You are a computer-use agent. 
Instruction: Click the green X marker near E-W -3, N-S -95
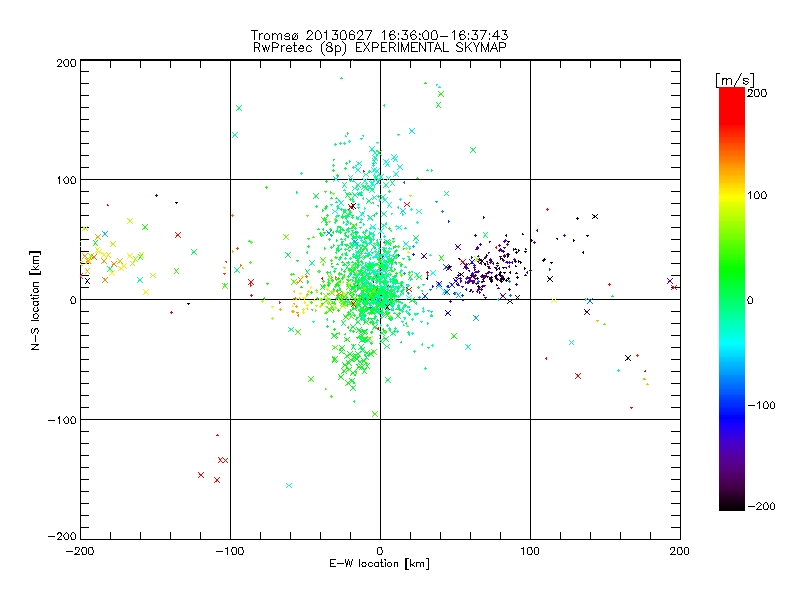click(x=375, y=414)
